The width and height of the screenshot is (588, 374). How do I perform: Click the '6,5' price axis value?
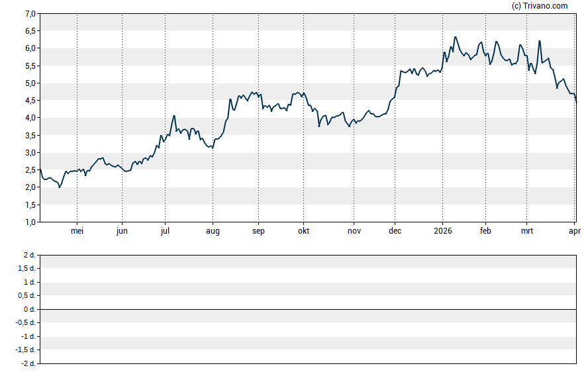[30, 31]
